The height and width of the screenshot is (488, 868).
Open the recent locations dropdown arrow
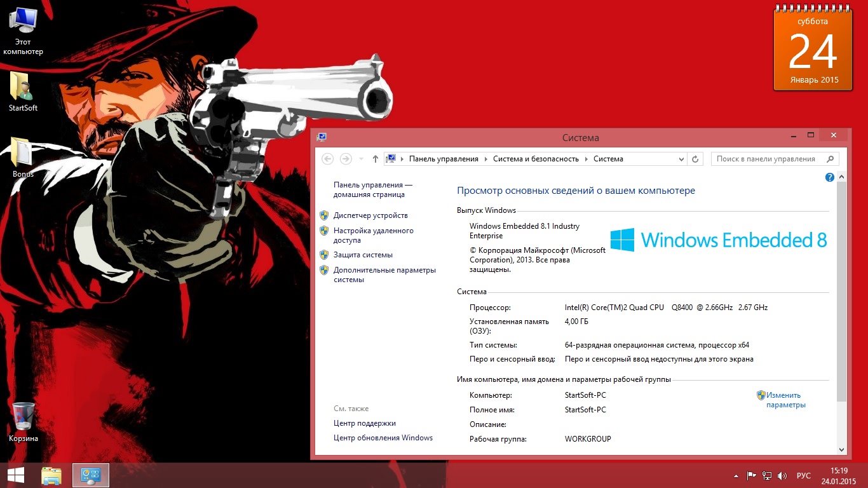pos(362,159)
